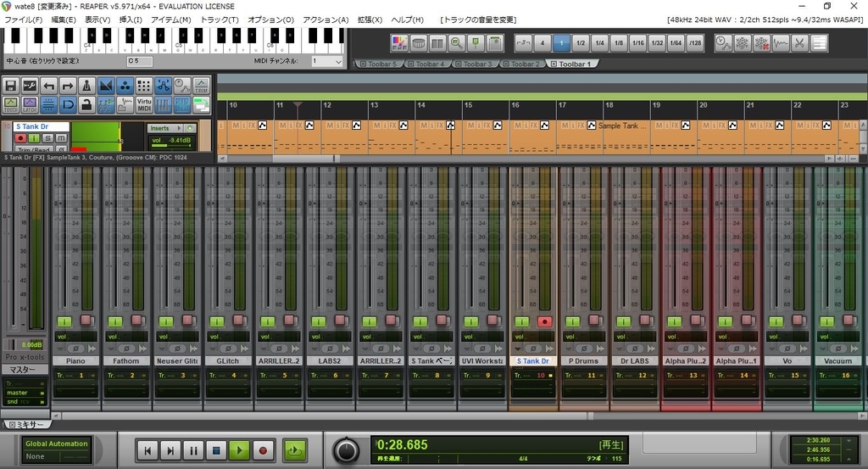
Task: Click the TOUCH automation mode icon
Action: tap(10, 104)
